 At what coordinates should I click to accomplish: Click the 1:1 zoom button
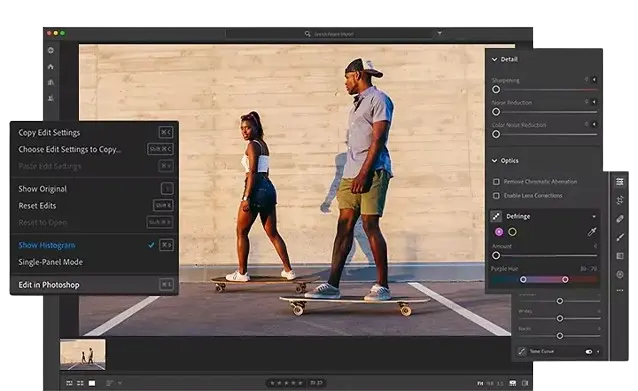(x=500, y=383)
